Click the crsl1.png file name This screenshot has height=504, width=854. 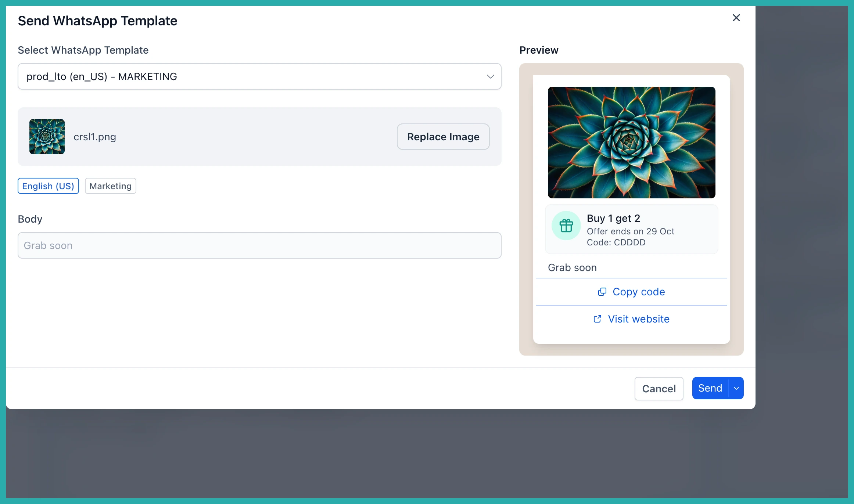click(95, 137)
